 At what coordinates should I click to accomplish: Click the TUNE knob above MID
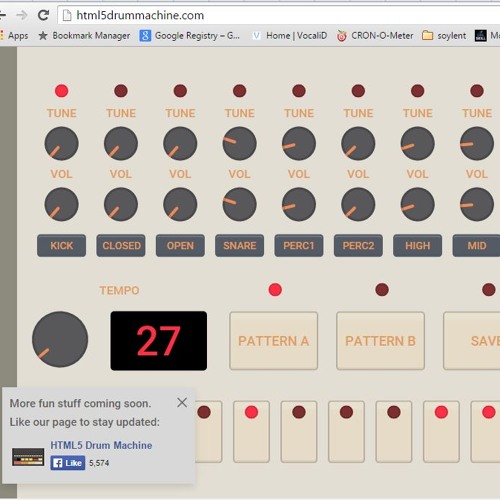pyautogui.click(x=477, y=144)
